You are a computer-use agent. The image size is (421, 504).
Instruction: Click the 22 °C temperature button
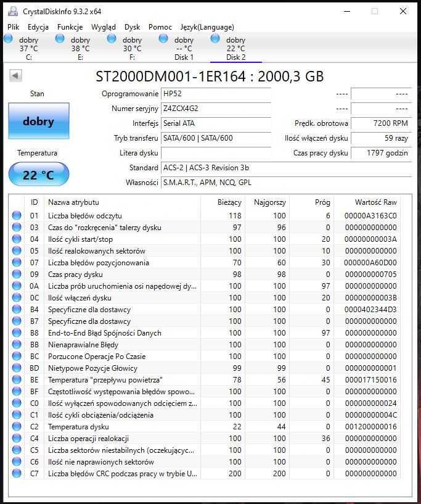coord(39,174)
